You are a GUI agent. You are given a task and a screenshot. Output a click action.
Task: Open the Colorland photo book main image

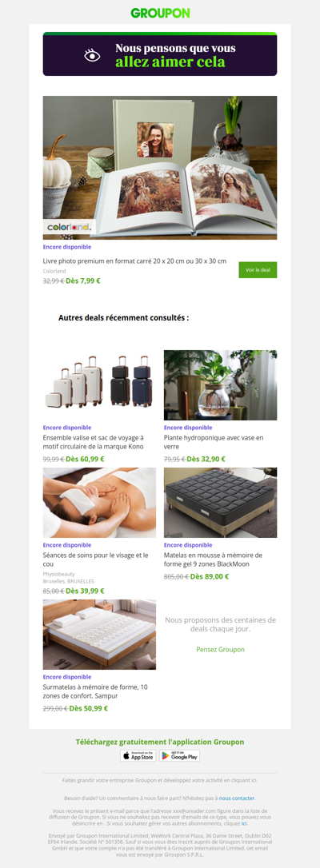click(x=160, y=168)
